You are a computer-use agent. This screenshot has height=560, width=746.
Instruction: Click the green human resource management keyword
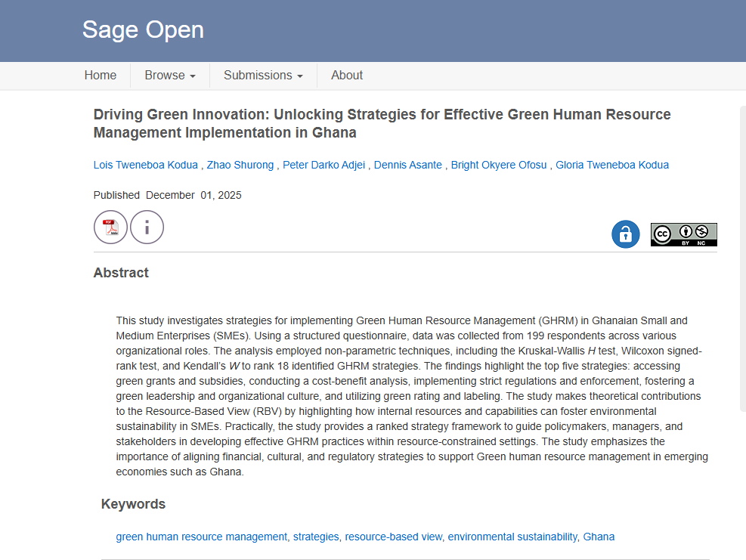point(201,537)
